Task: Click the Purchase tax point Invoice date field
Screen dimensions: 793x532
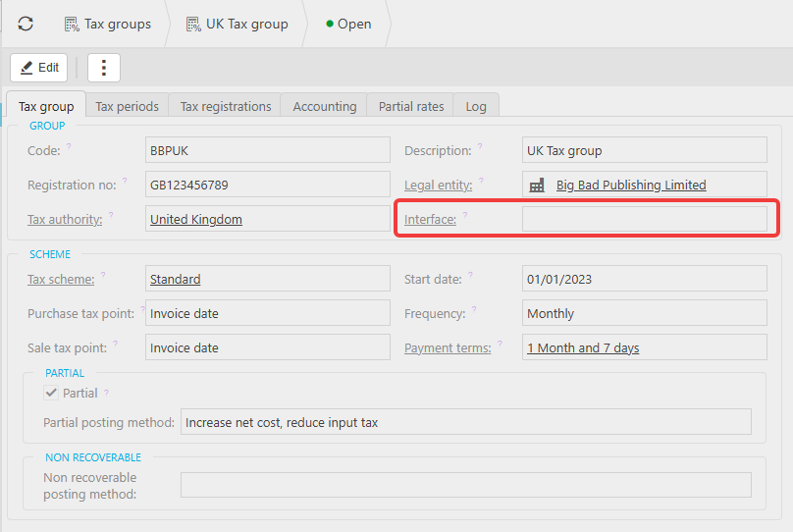Action: click(x=268, y=313)
